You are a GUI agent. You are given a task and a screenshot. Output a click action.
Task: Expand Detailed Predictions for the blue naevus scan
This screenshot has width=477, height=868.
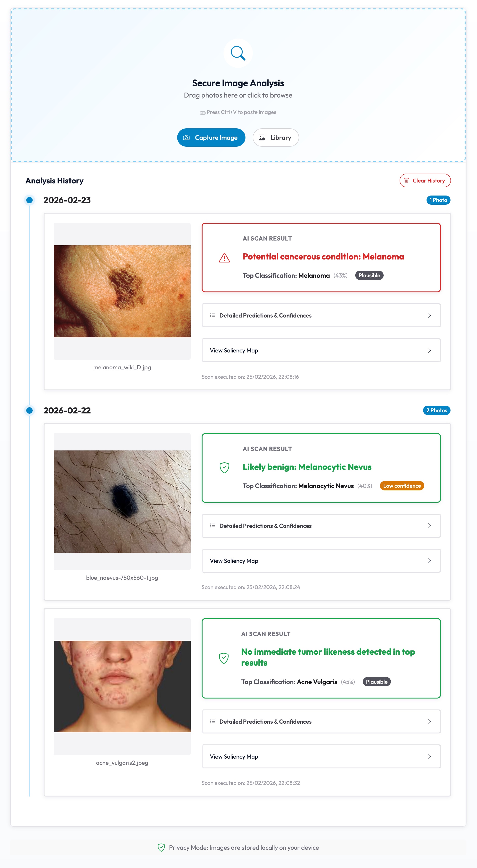pyautogui.click(x=321, y=526)
